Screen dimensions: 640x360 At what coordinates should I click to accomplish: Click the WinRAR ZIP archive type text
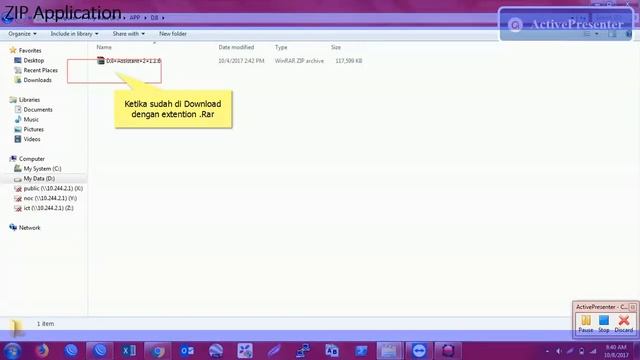point(299,61)
